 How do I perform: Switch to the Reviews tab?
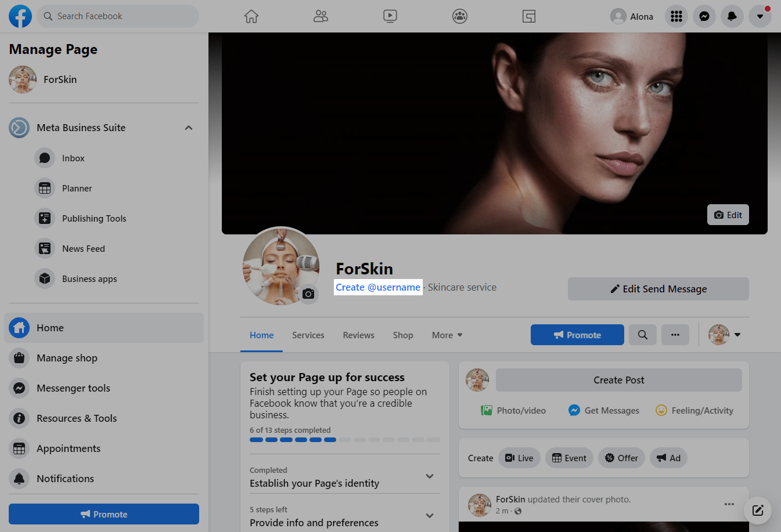[x=358, y=335]
